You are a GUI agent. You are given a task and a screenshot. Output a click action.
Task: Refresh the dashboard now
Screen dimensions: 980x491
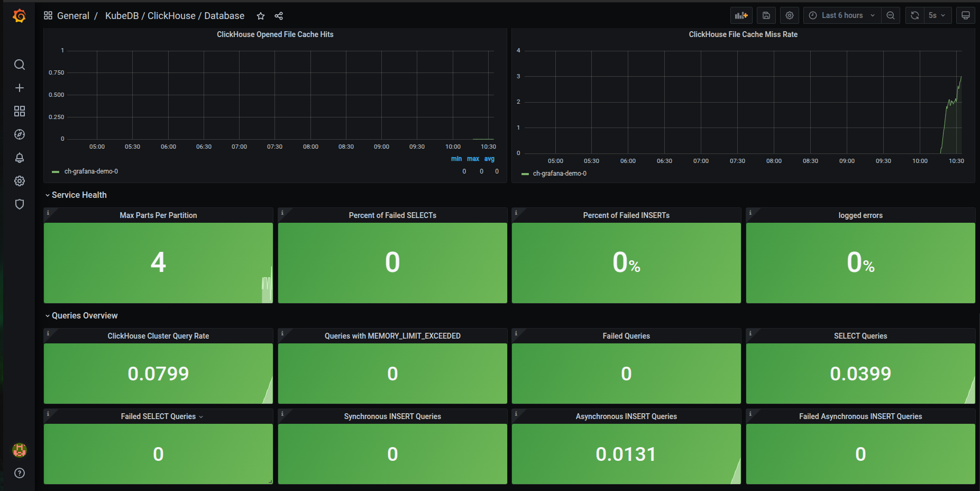click(915, 15)
